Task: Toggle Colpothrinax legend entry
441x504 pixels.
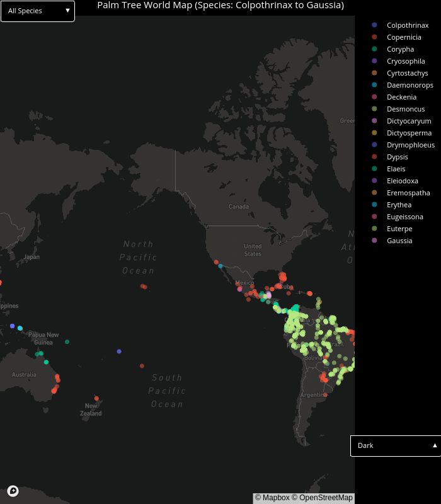Action: tap(407, 25)
